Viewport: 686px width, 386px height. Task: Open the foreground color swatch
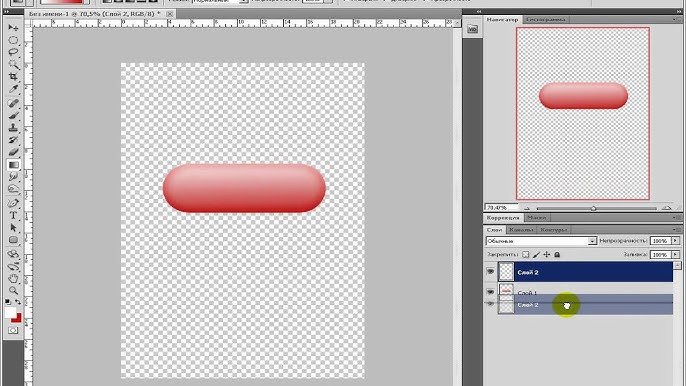(x=10, y=312)
